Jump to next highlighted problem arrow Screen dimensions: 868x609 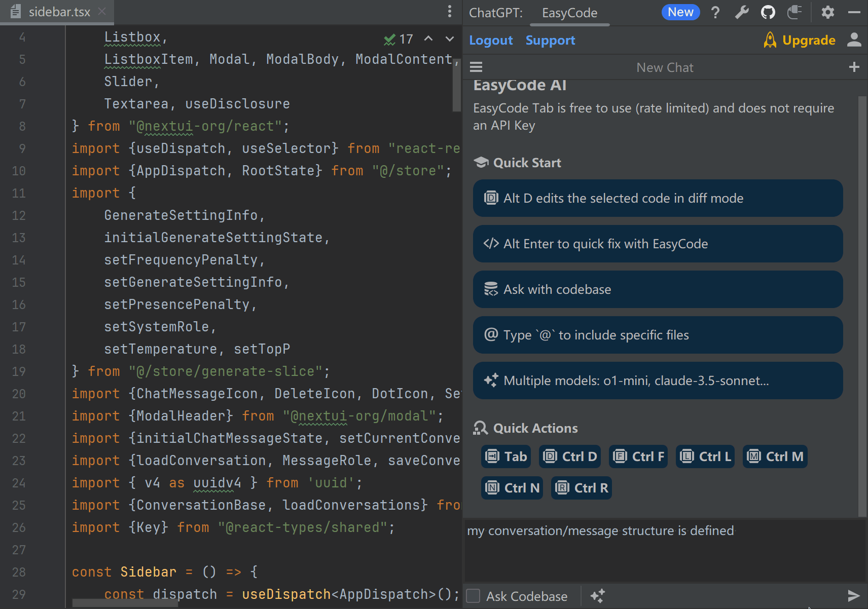tap(449, 39)
